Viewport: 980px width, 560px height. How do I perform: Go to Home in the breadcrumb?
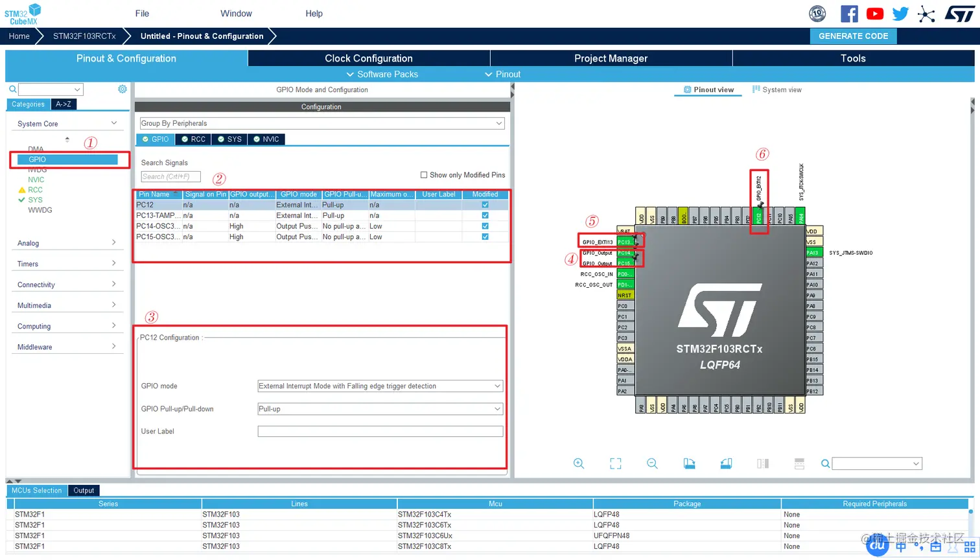coord(19,36)
